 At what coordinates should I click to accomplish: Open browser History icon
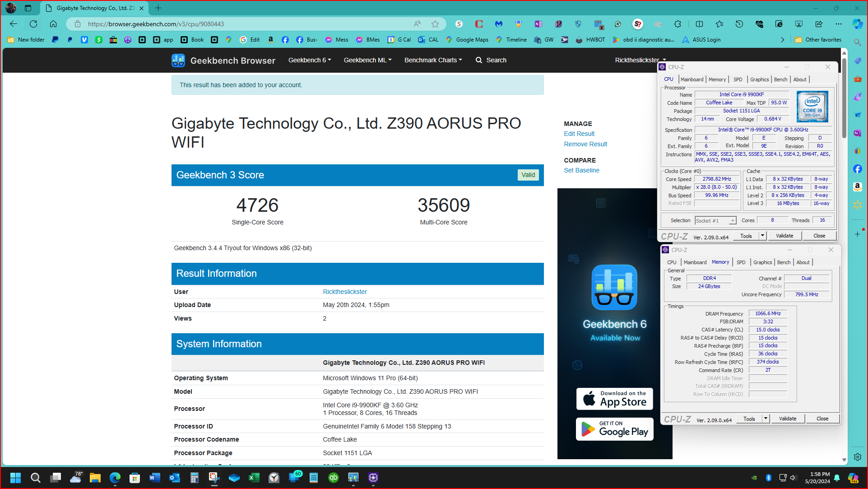tap(739, 24)
